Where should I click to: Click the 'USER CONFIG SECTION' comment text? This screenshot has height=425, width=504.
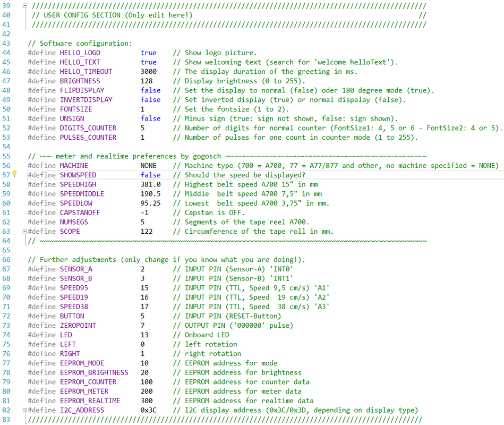point(82,15)
